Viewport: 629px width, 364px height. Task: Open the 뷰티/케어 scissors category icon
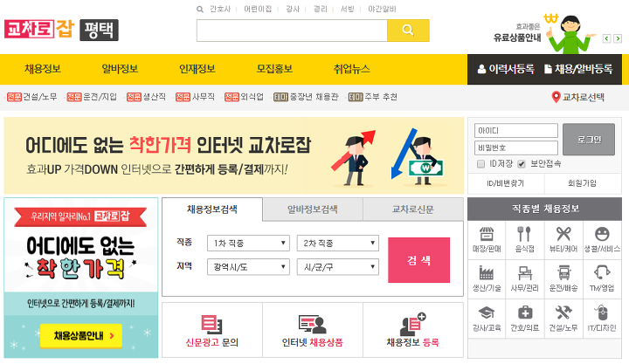pyautogui.click(x=563, y=234)
